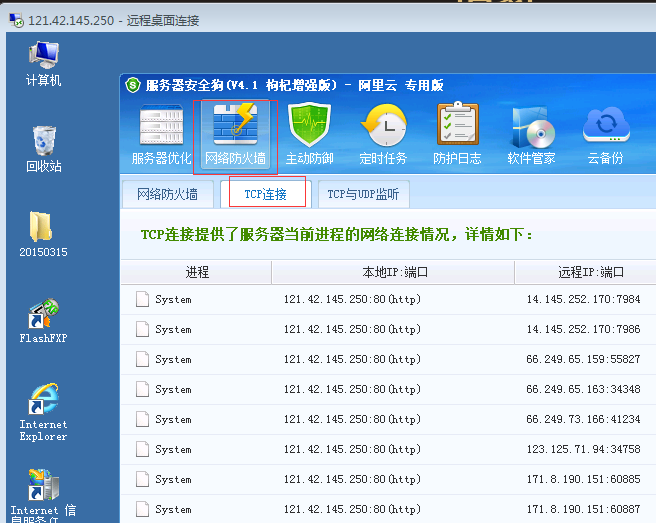This screenshot has height=523, width=656.
Task: Click System process name in 14.145.252.170:7984 row
Action: pyautogui.click(x=173, y=300)
